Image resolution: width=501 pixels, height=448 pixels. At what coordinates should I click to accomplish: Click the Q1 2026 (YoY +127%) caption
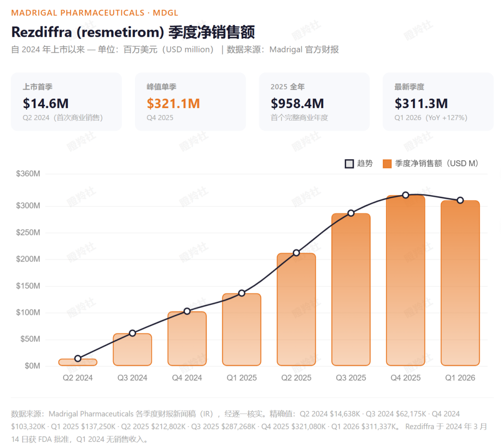coord(431,118)
